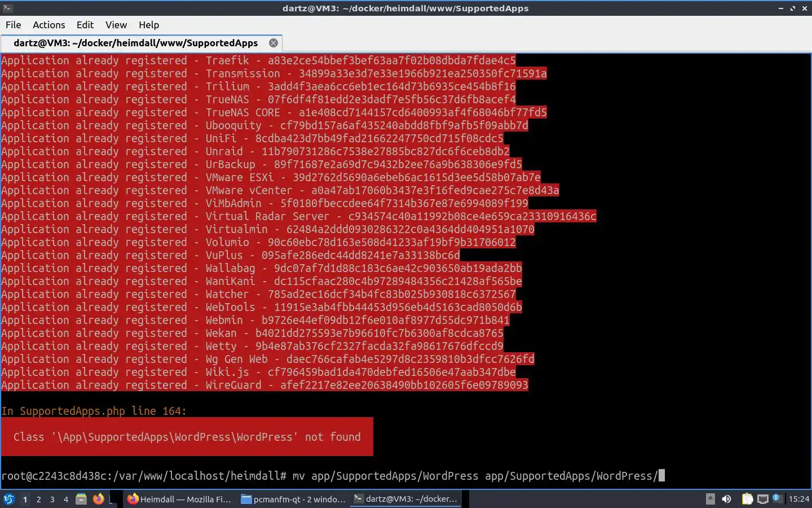Close the terminal tab with its X icon
This screenshot has width=812, height=508.
(x=273, y=43)
